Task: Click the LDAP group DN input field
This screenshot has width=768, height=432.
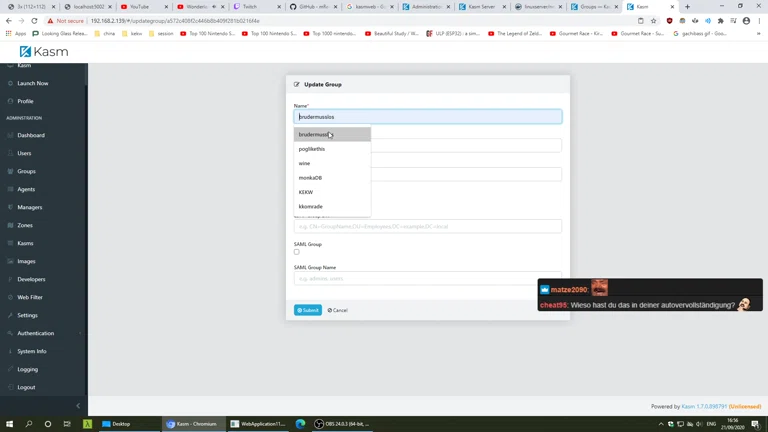Action: point(428,226)
